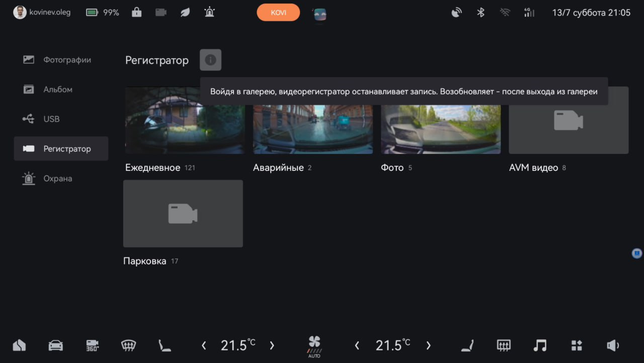Toggle the left driver seat heating icon
644x363 pixels.
pyautogui.click(x=165, y=345)
